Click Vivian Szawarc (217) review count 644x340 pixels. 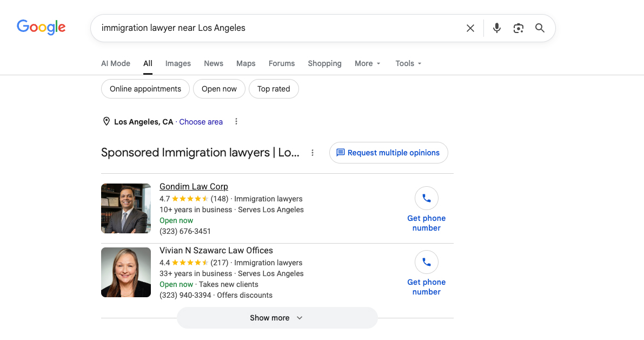220,263
